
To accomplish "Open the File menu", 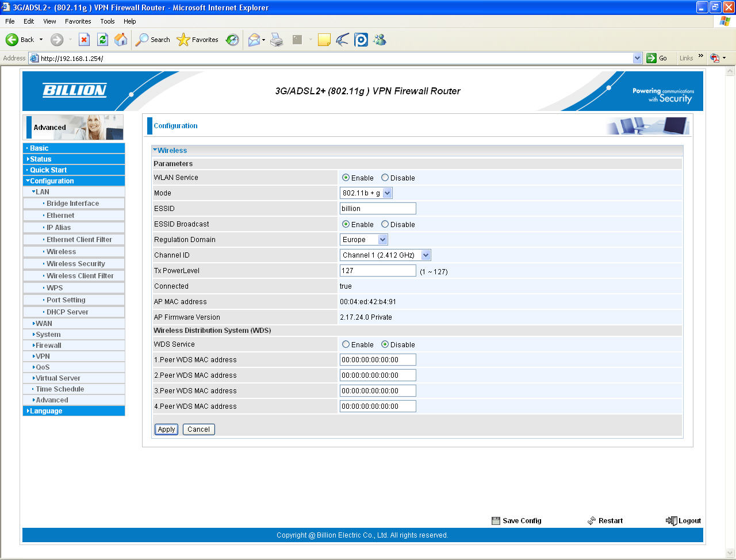I will [10, 21].
